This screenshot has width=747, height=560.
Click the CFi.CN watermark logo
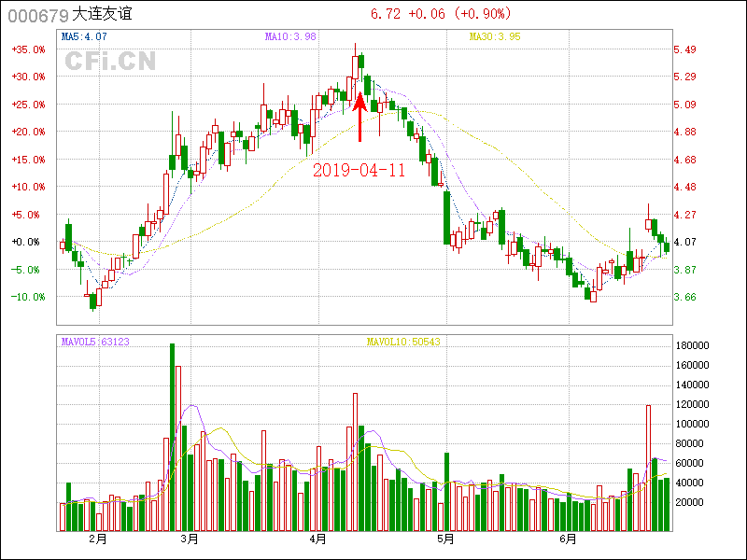110,61
